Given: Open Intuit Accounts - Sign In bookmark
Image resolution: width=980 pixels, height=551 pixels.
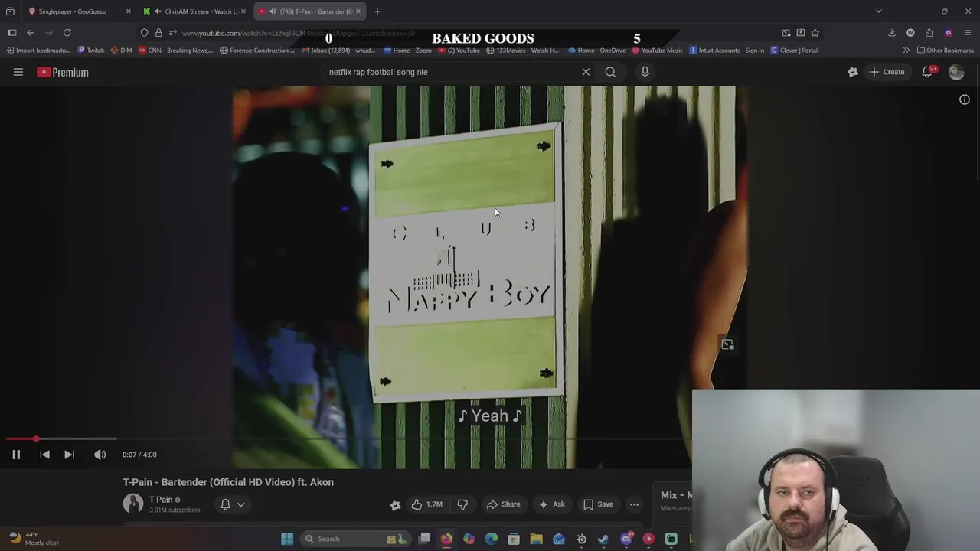Looking at the screenshot, I should (726, 51).
